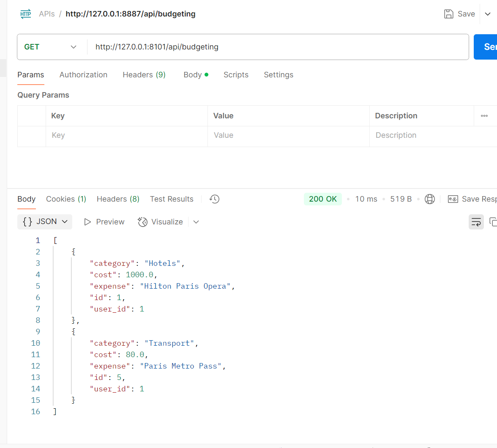Open the Authorization tab
The image size is (497, 448).
(83, 75)
